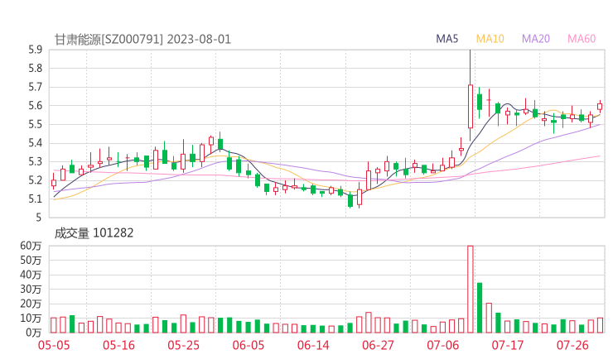
Task: Click the long red candlestick peaking at 5.9
Action: tap(471, 95)
